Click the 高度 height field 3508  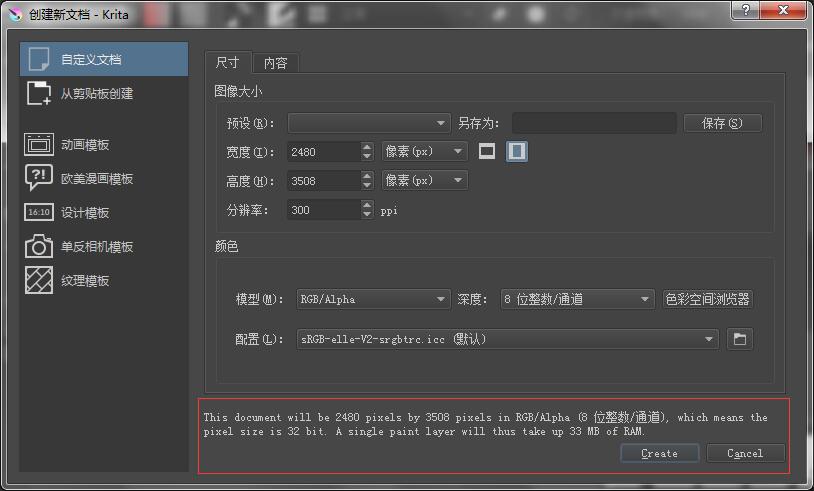coord(324,181)
